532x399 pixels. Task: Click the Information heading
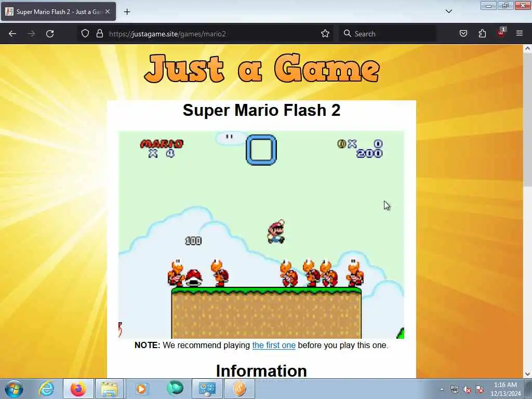[261, 370]
